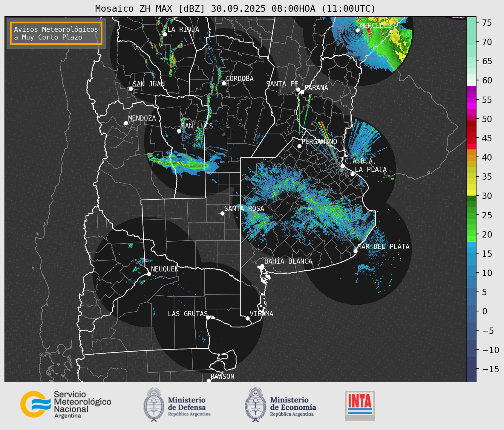Click the yellow 30 dBZ band on the color scale
This screenshot has height=430, width=504.
click(x=471, y=193)
